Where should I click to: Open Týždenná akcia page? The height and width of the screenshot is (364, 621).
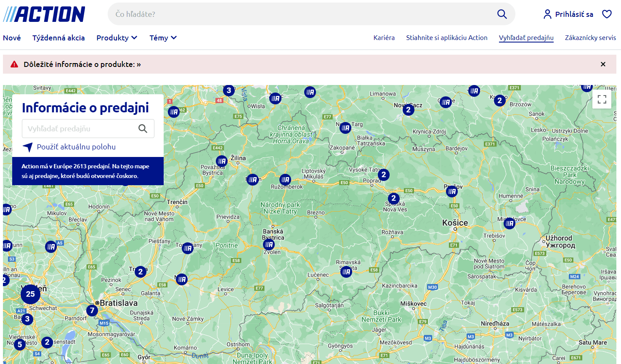pos(58,38)
